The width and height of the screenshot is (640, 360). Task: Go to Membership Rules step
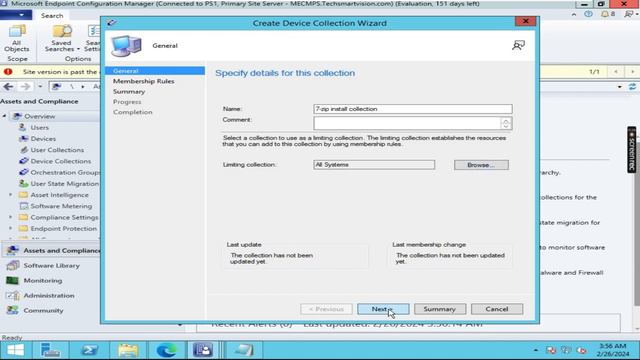click(144, 81)
